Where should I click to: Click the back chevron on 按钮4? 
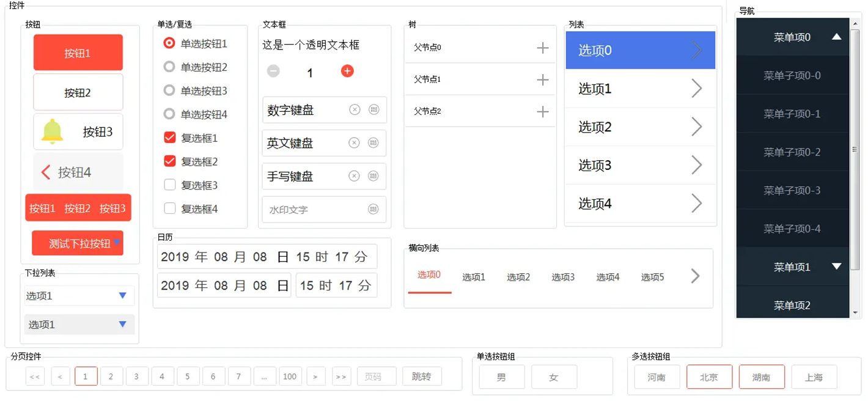(x=46, y=172)
